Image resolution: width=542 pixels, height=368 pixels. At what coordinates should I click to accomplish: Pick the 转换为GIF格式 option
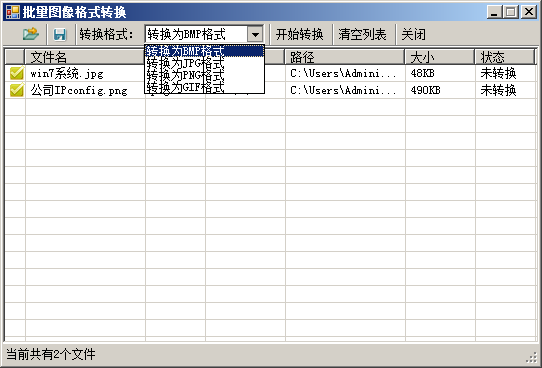pyautogui.click(x=204, y=87)
